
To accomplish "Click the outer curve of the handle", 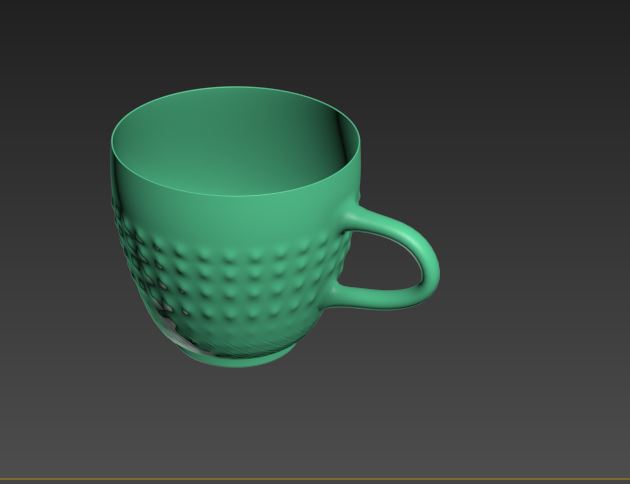I will pos(436,265).
